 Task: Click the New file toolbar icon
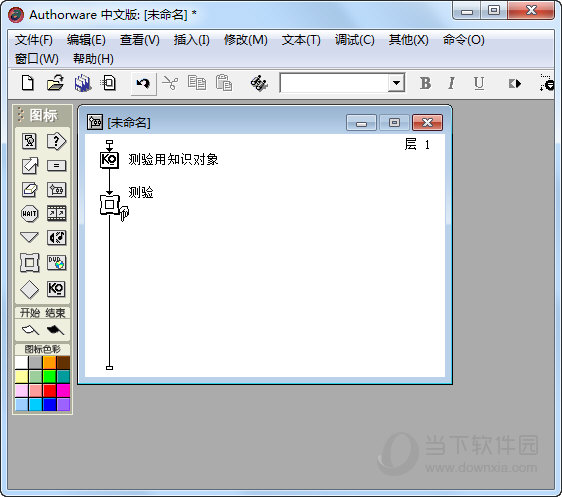point(28,83)
